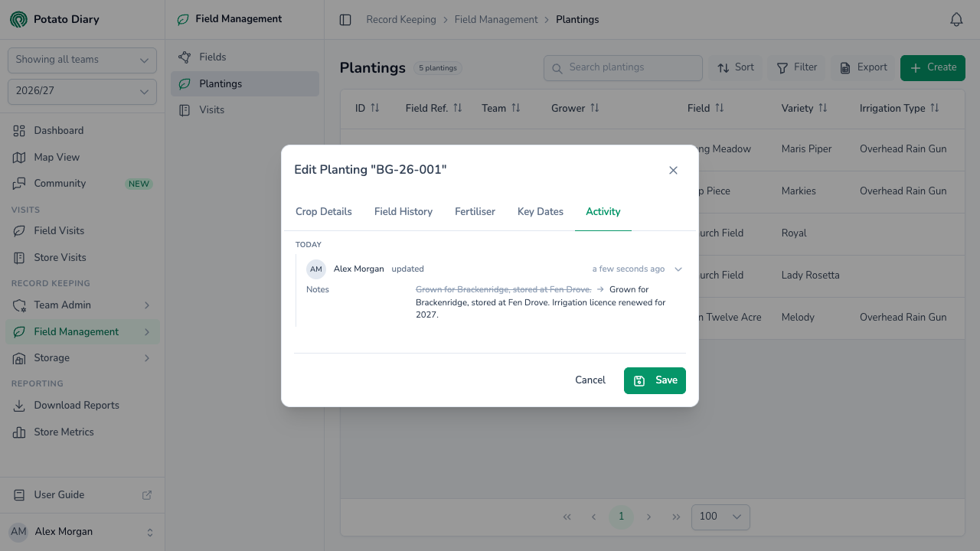Open Download Reports page
The height and width of the screenshot is (551, 980).
(83, 406)
